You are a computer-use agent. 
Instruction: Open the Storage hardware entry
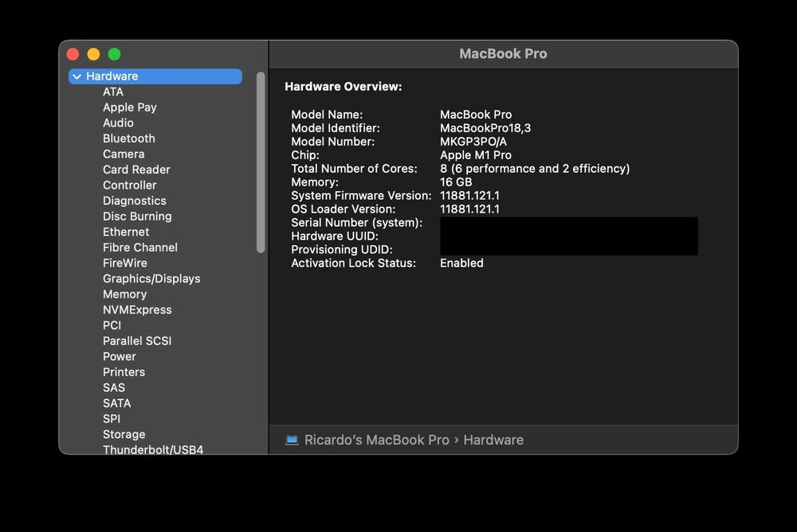coord(124,434)
